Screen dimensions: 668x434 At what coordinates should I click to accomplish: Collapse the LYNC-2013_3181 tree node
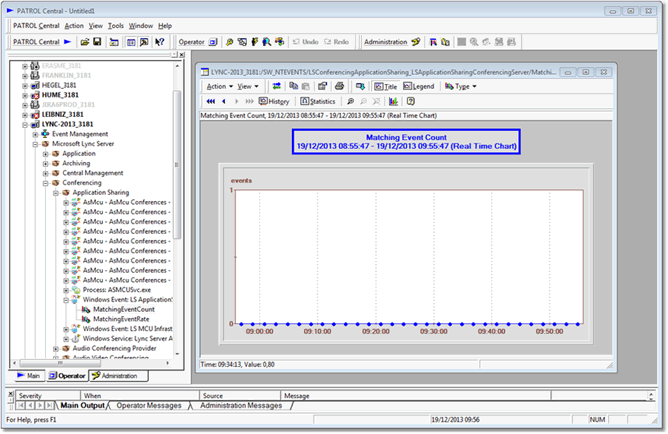click(x=23, y=124)
